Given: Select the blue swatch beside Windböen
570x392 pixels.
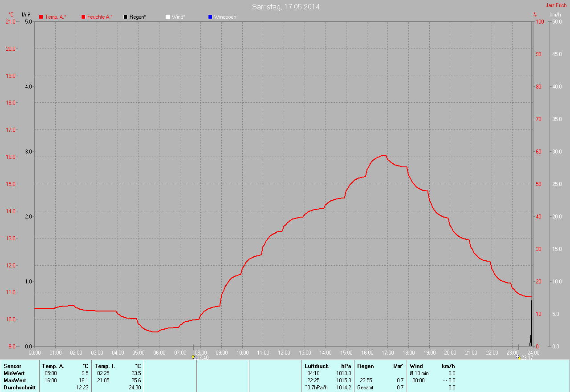Looking at the screenshot, I should coord(210,17).
